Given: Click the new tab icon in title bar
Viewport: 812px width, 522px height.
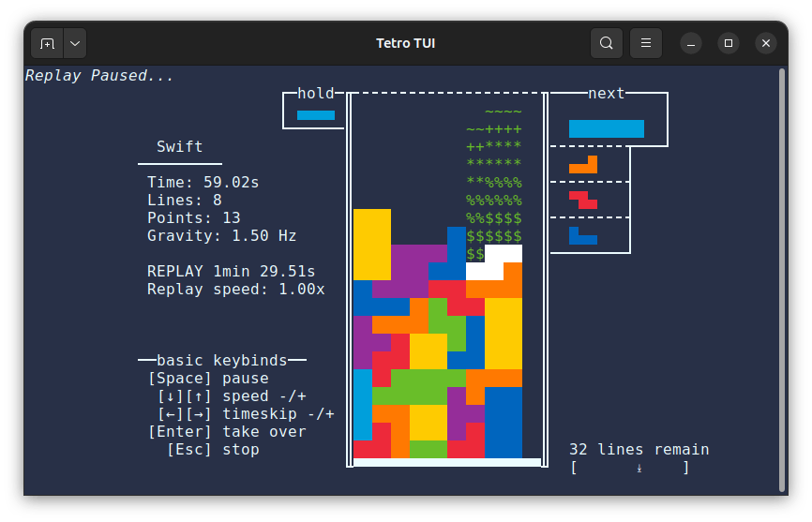Looking at the screenshot, I should pos(47,43).
